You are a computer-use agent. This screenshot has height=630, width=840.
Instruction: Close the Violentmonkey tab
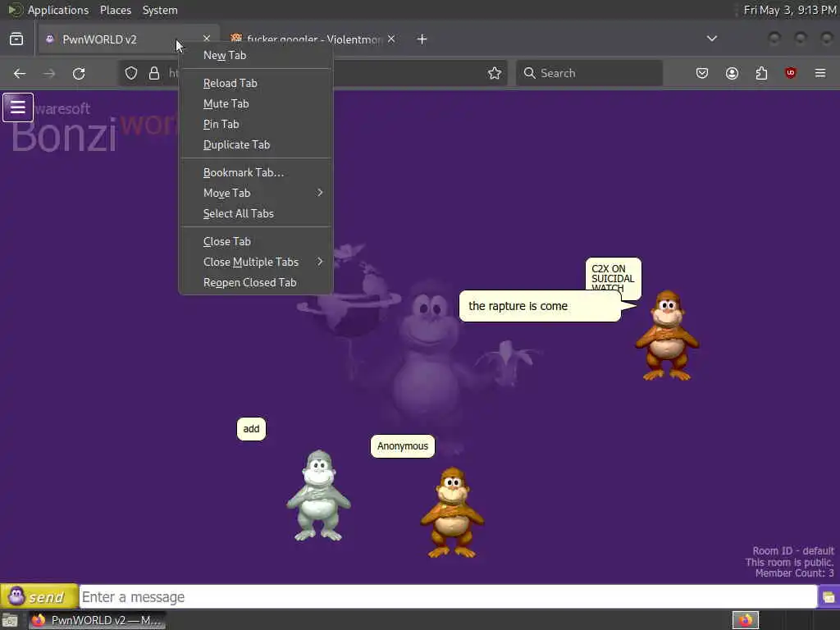[x=391, y=39]
